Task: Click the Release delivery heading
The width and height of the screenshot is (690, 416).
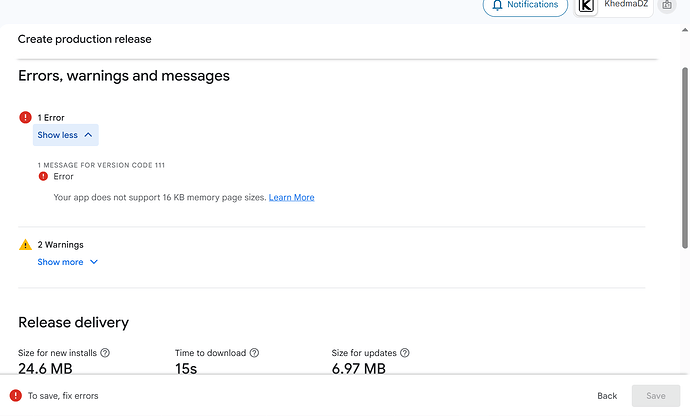Action: [x=73, y=322]
